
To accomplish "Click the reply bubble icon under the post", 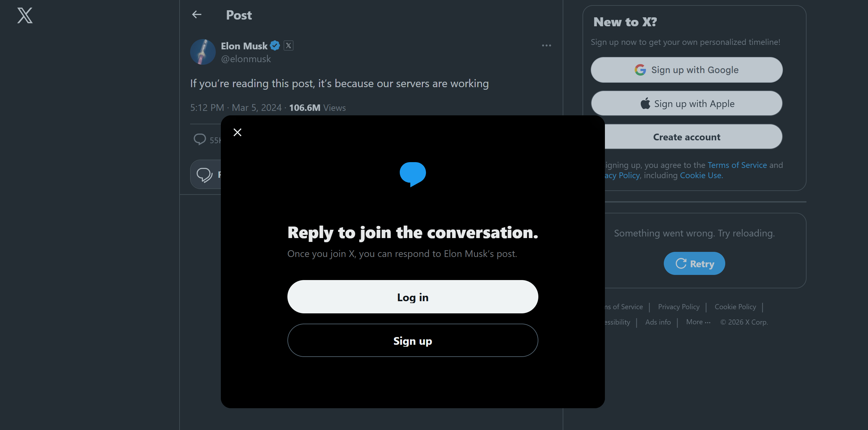I will (199, 139).
